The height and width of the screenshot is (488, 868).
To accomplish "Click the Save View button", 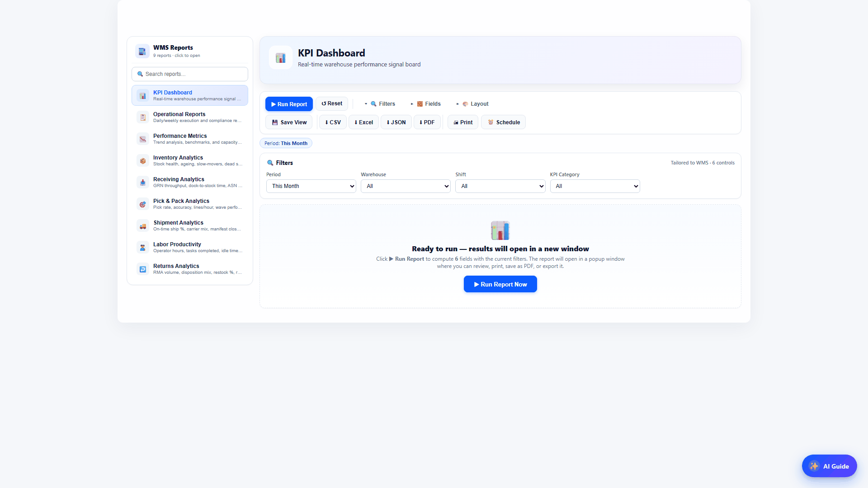I will point(289,122).
